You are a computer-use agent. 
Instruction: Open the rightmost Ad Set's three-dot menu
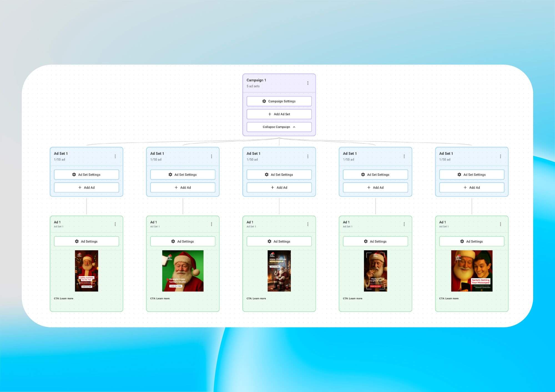(500, 156)
